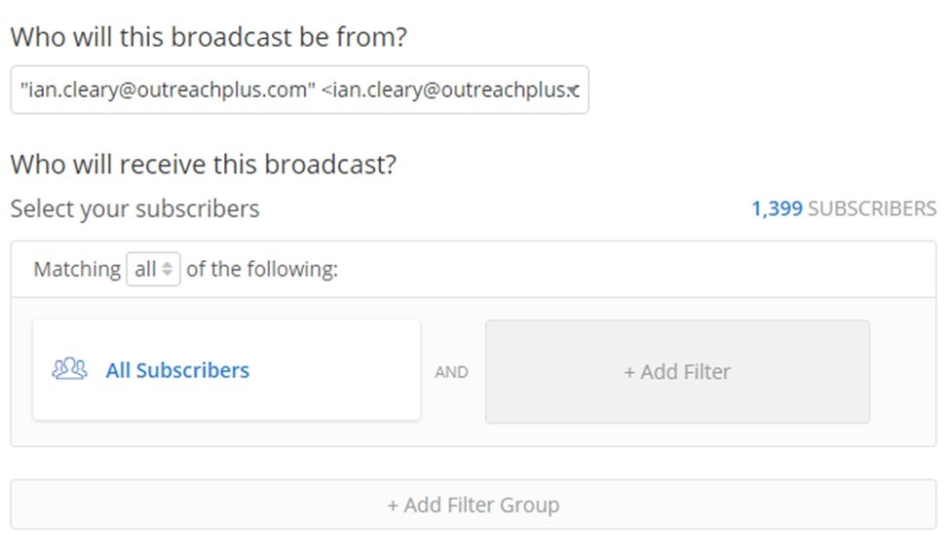Viewport: 950px width, 560px height.
Task: Click the blue 1,399 subscriber count
Action: pyautogui.click(x=776, y=208)
